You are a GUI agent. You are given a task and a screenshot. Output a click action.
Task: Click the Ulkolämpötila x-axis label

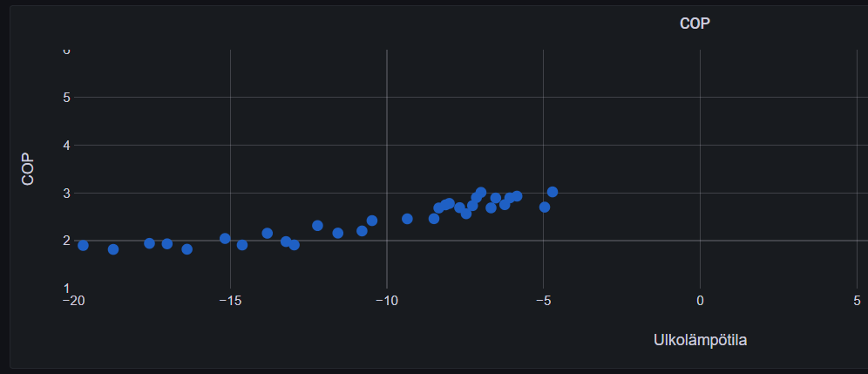click(x=700, y=340)
